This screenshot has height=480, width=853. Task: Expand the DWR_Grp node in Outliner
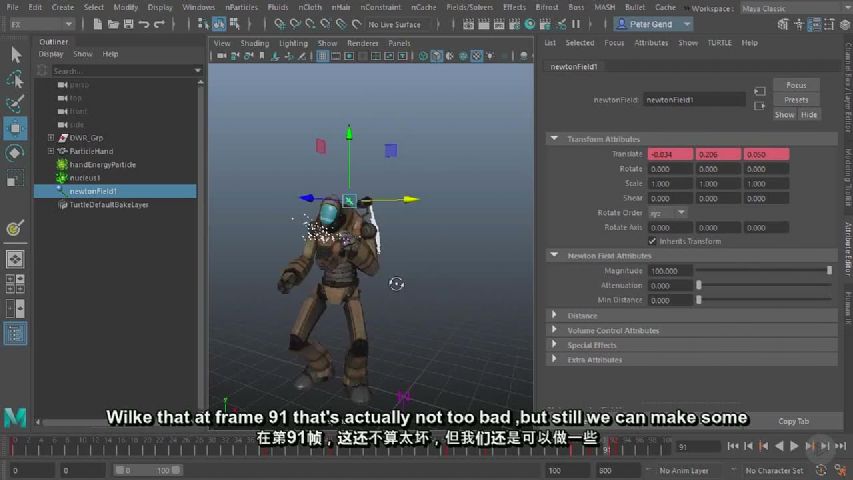coord(51,138)
